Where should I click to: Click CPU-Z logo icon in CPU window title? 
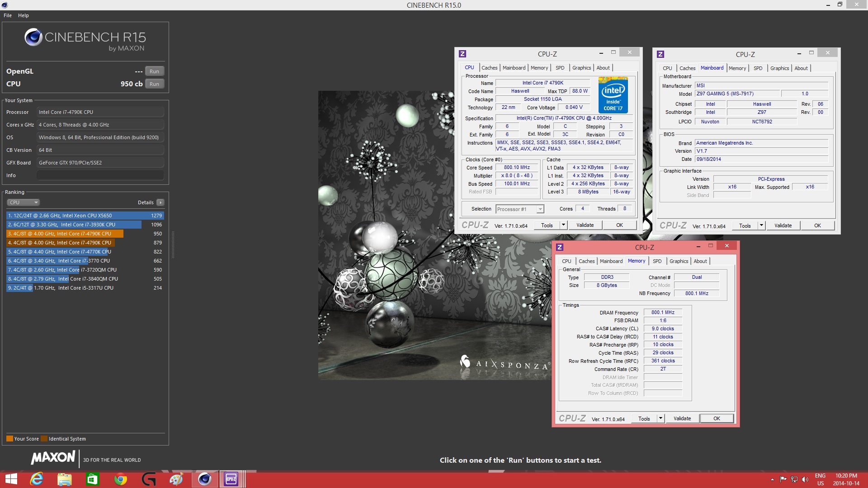[x=462, y=54]
